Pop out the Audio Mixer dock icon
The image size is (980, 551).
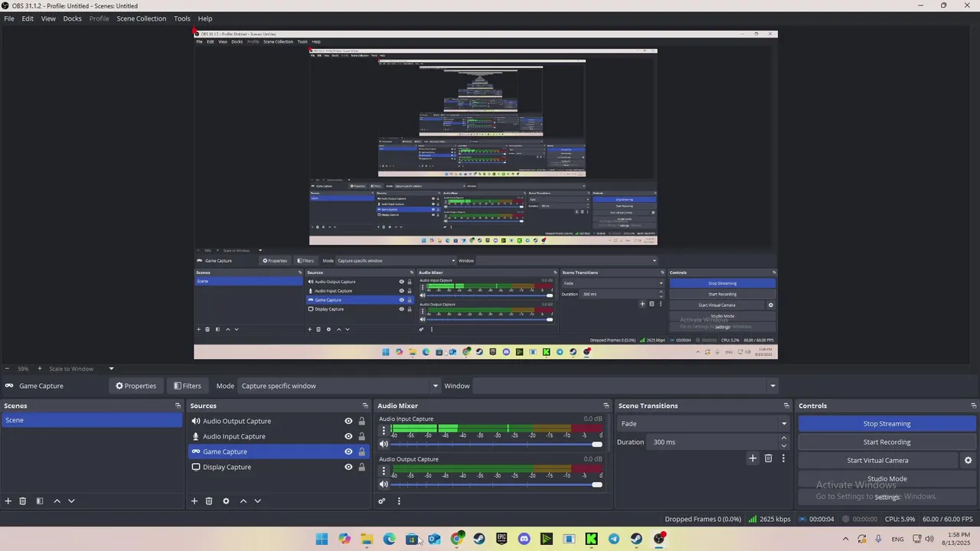coord(606,406)
